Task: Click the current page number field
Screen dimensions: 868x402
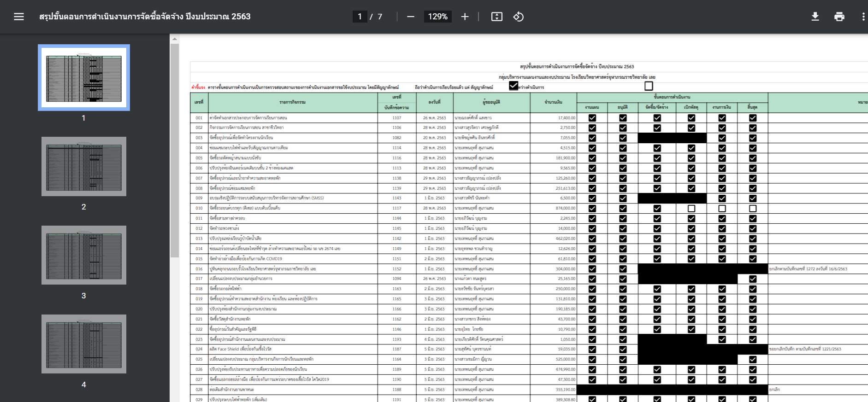Action: [x=360, y=17]
